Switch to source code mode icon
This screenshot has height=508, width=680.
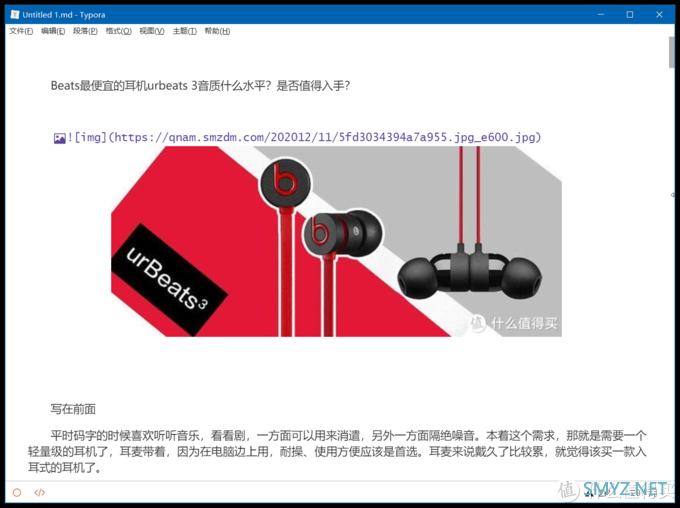[39, 492]
